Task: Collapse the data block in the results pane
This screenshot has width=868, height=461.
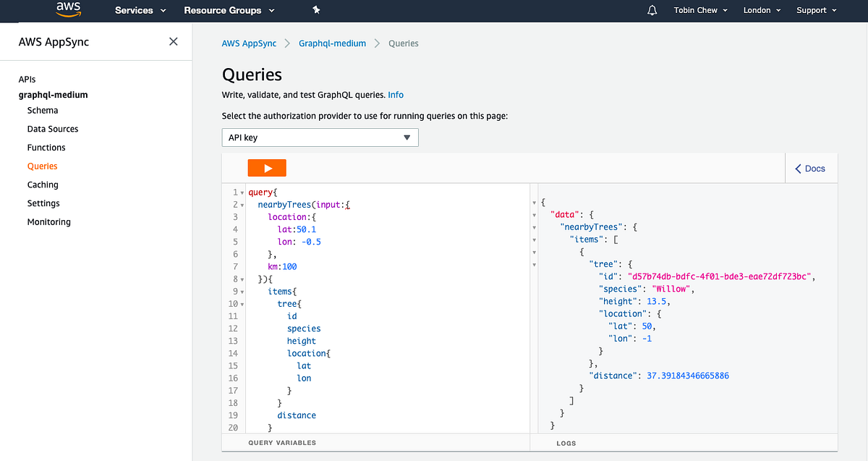Action: pos(533,215)
